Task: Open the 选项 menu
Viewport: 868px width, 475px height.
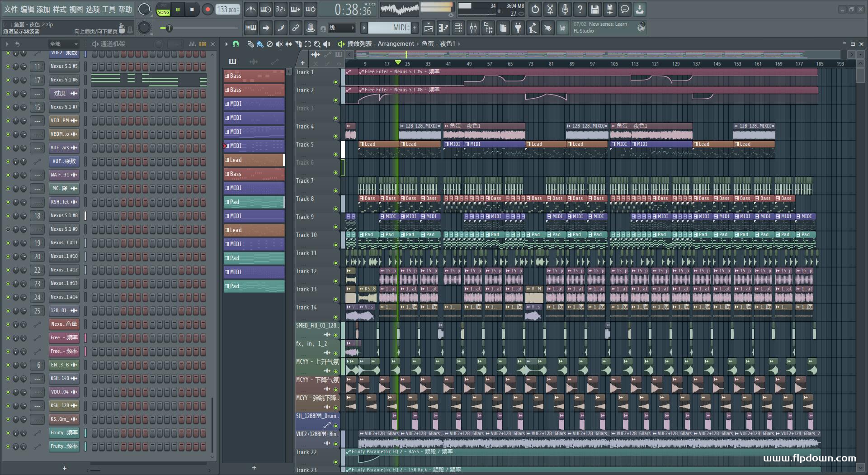Action: (x=93, y=9)
